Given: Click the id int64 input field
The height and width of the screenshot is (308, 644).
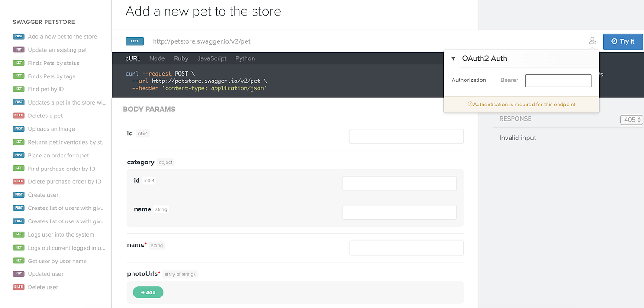Looking at the screenshot, I should (x=406, y=136).
